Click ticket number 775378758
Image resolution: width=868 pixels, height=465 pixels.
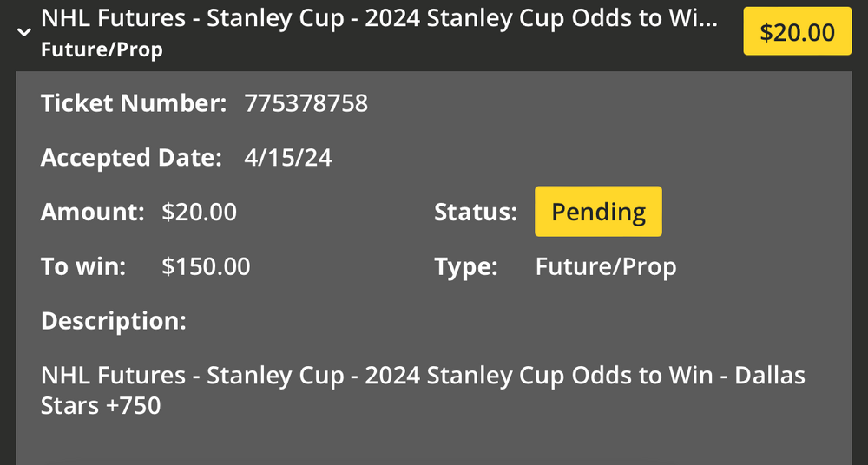(306, 104)
